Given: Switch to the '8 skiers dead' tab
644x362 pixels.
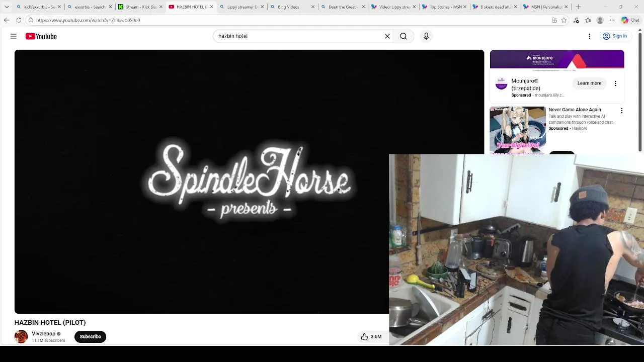Looking at the screenshot, I should point(496,7).
